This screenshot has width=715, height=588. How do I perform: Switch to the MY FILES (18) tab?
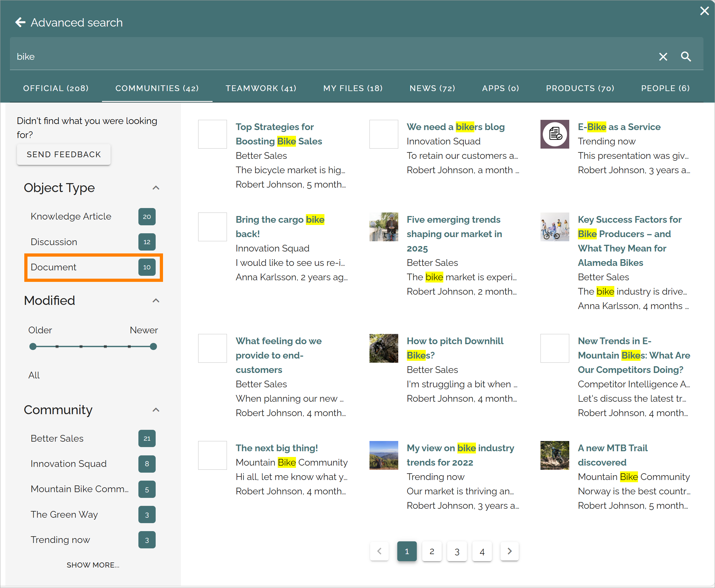[x=353, y=88]
